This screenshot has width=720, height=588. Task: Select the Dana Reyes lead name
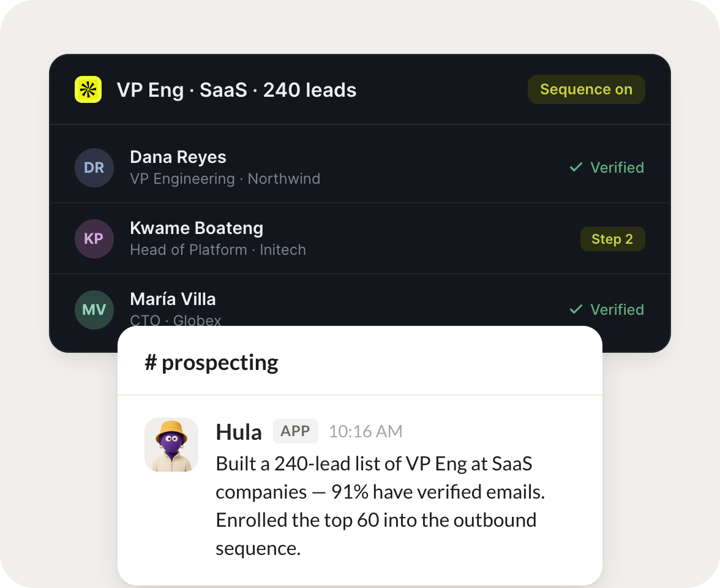[178, 157]
